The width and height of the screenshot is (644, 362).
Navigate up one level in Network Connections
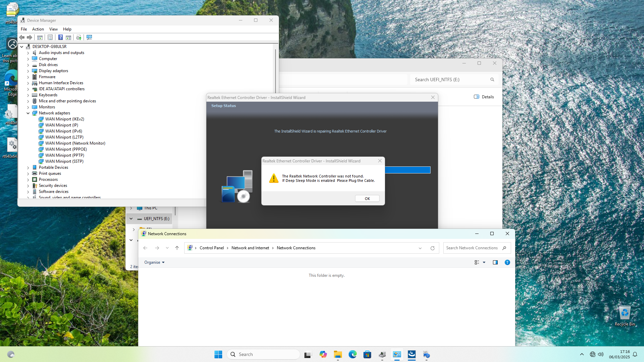(x=177, y=248)
